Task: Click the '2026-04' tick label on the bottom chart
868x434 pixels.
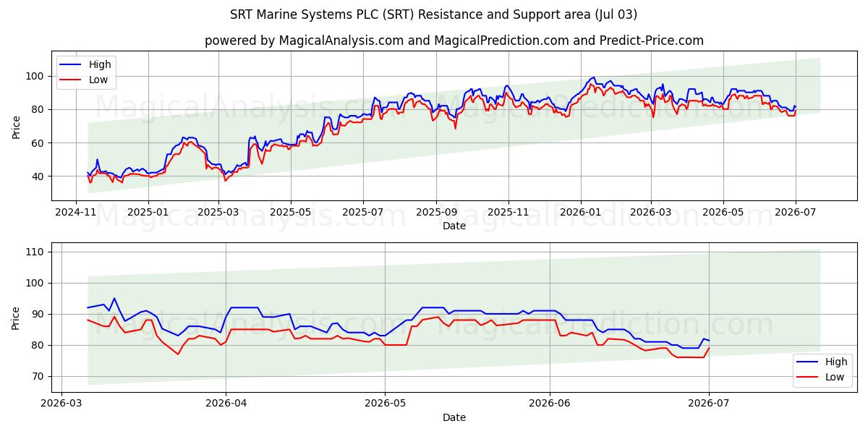Action: [226, 404]
